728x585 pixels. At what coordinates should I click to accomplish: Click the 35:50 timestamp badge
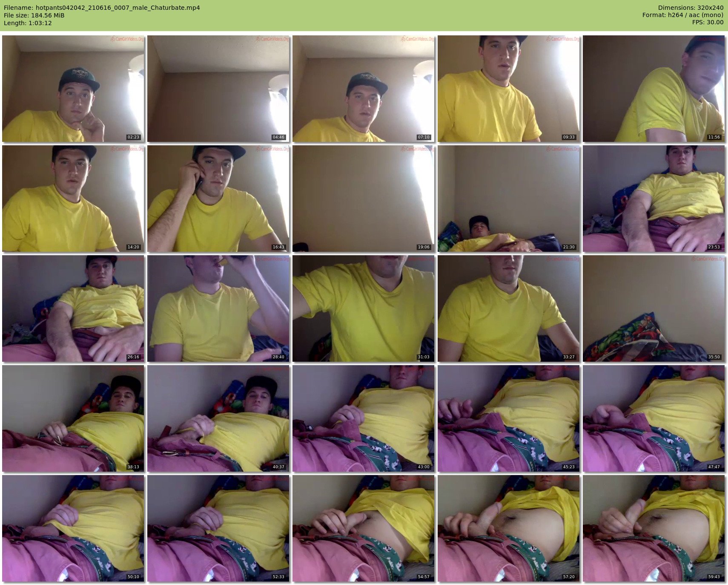(714, 357)
